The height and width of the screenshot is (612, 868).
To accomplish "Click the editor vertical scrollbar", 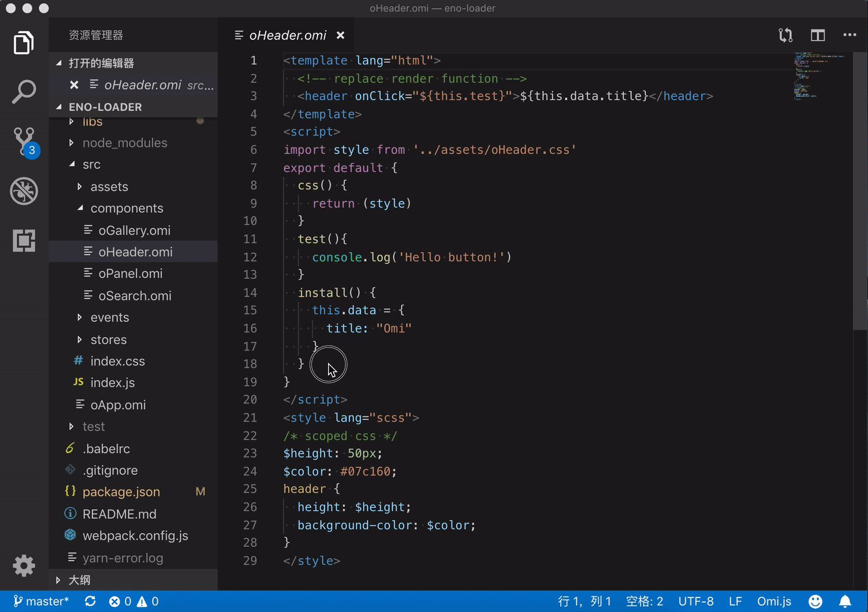I will [x=860, y=191].
